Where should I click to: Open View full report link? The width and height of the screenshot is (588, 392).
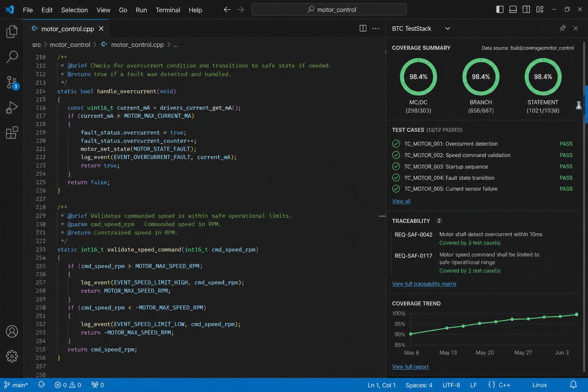tap(410, 367)
